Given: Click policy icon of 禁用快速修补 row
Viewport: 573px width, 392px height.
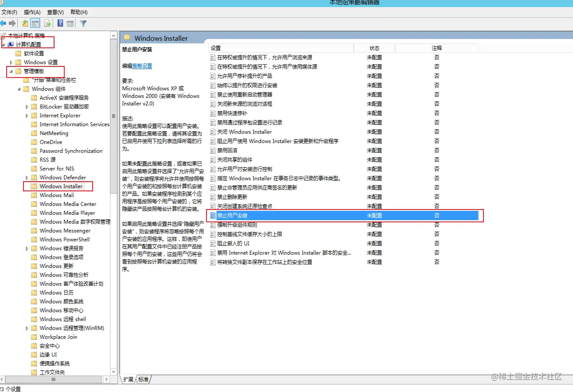Looking at the screenshot, I should point(213,113).
